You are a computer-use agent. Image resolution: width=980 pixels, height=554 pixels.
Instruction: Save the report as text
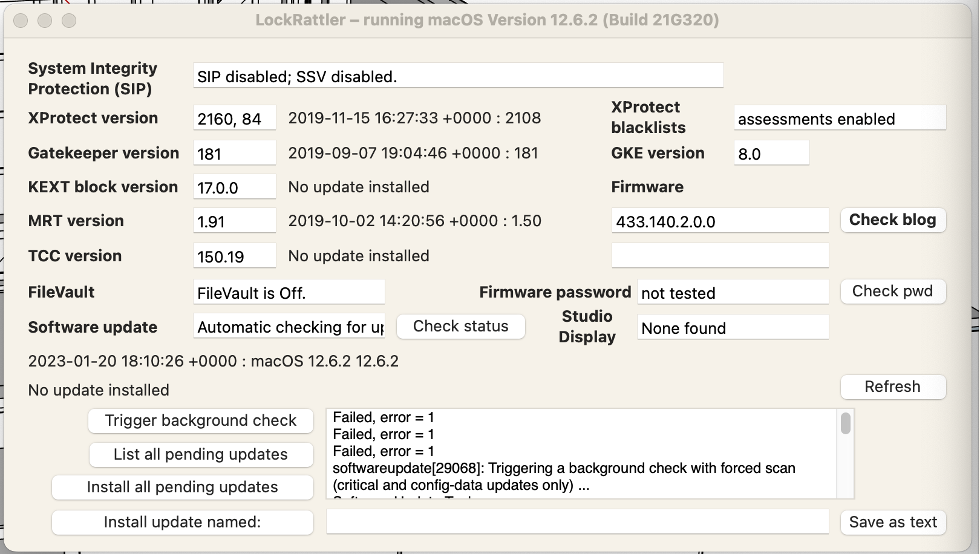click(x=892, y=523)
